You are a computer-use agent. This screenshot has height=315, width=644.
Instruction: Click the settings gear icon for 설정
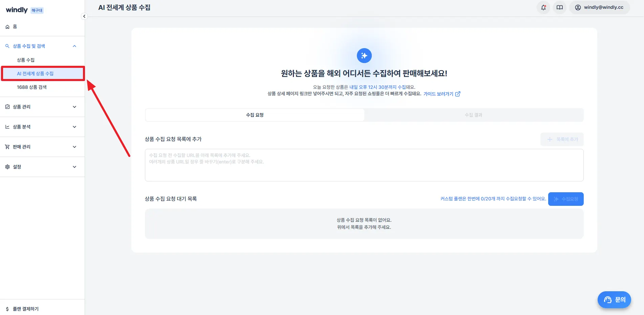pyautogui.click(x=7, y=166)
